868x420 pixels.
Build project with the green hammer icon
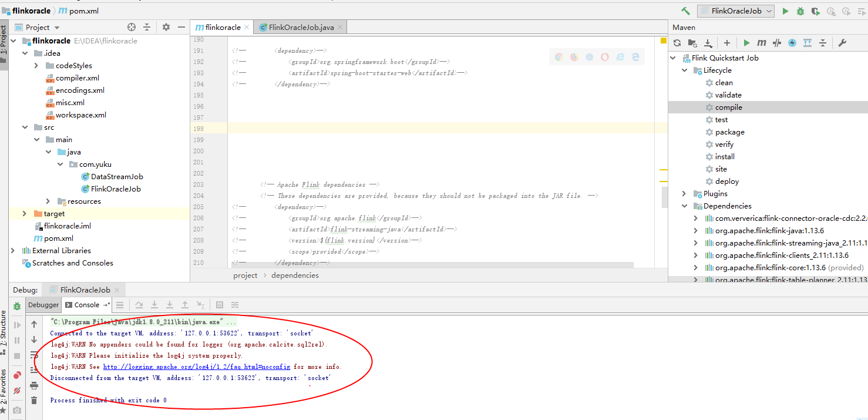(x=685, y=11)
